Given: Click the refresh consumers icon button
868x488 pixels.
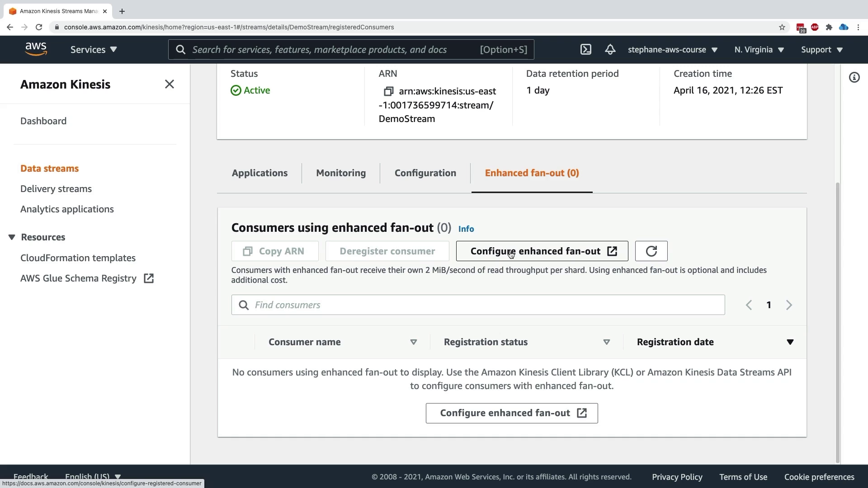Looking at the screenshot, I should point(651,251).
